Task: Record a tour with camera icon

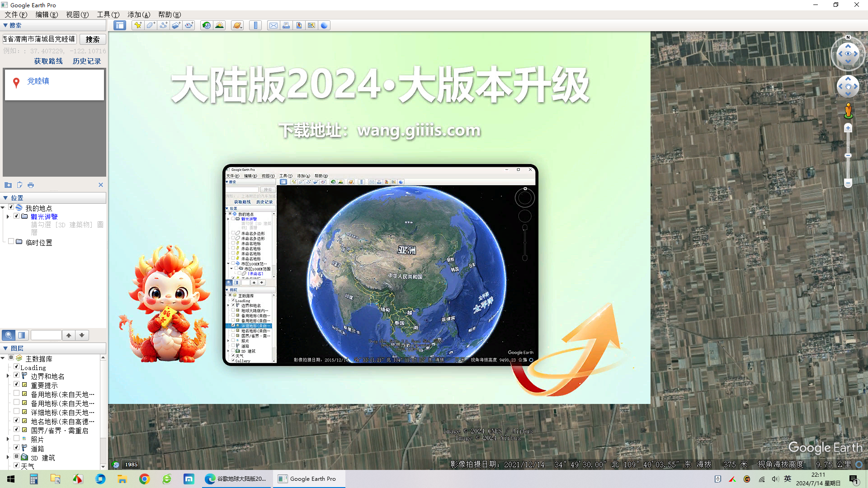Action: pyautogui.click(x=189, y=25)
